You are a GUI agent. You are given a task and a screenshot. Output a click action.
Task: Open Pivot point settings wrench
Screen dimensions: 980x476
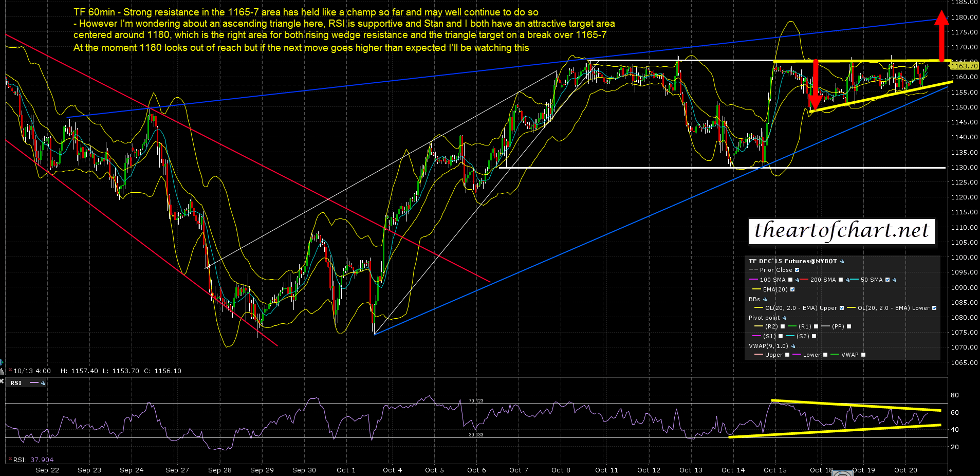click(784, 318)
